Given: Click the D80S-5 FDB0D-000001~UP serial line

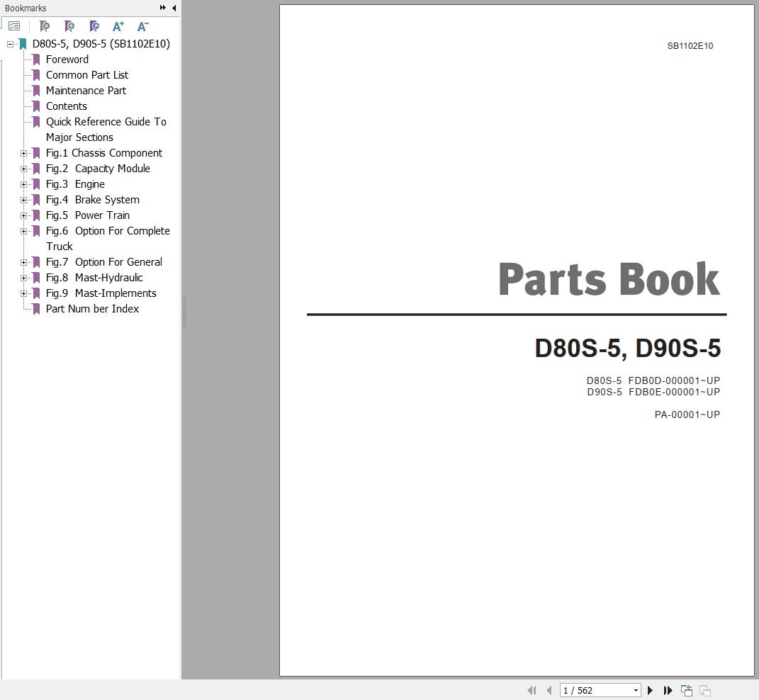Looking at the screenshot, I should pos(653,380).
